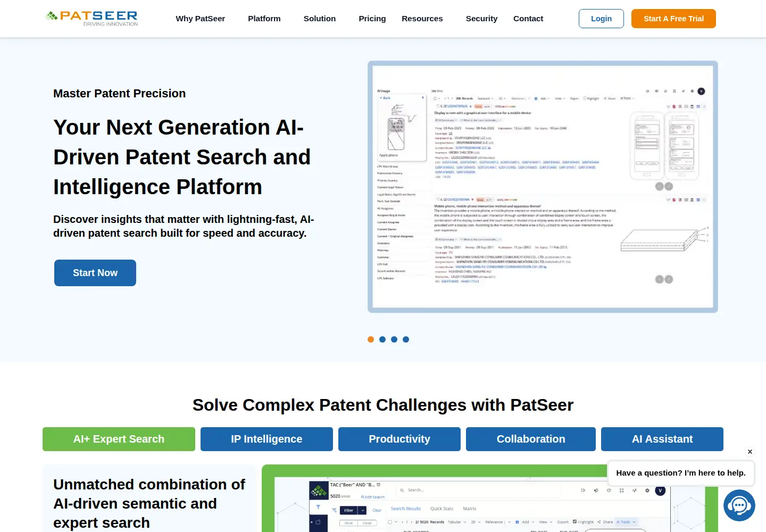Go to the Pricing page
This screenshot has height=532, width=766.
pos(372,19)
